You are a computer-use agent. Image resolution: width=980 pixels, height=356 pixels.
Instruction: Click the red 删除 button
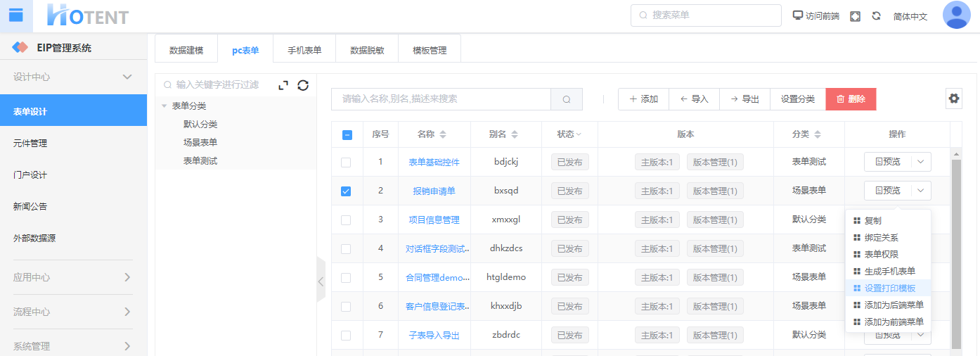coord(851,99)
